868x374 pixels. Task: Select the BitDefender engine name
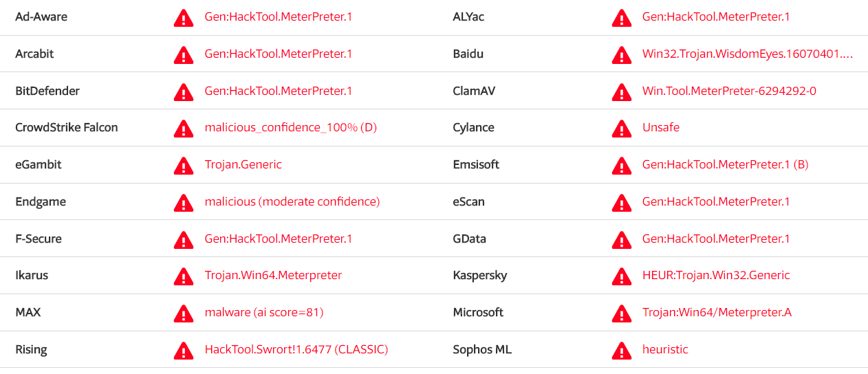coord(47,91)
